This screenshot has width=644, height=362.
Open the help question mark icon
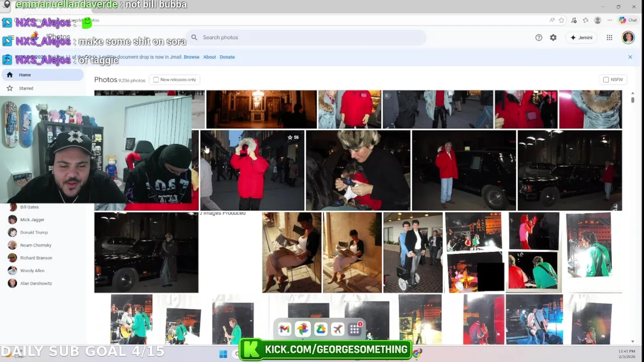[x=539, y=38]
